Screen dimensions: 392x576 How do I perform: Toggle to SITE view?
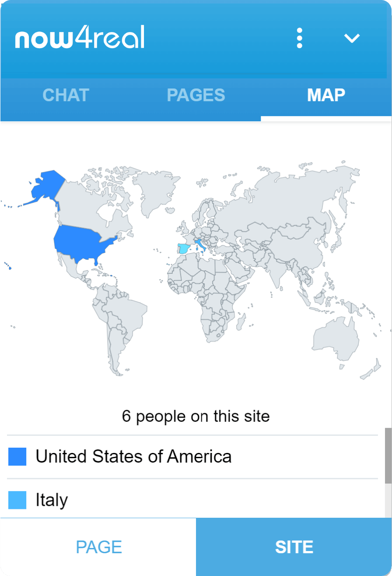294,547
